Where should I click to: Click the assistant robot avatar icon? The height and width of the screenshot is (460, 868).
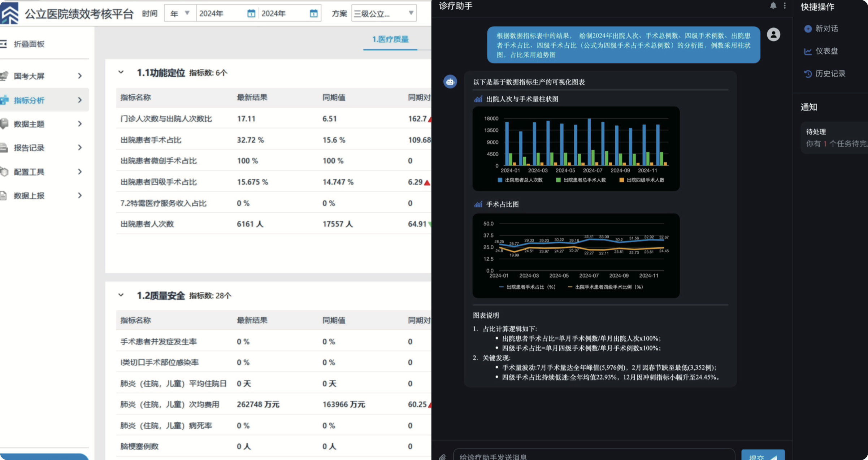[x=450, y=82]
